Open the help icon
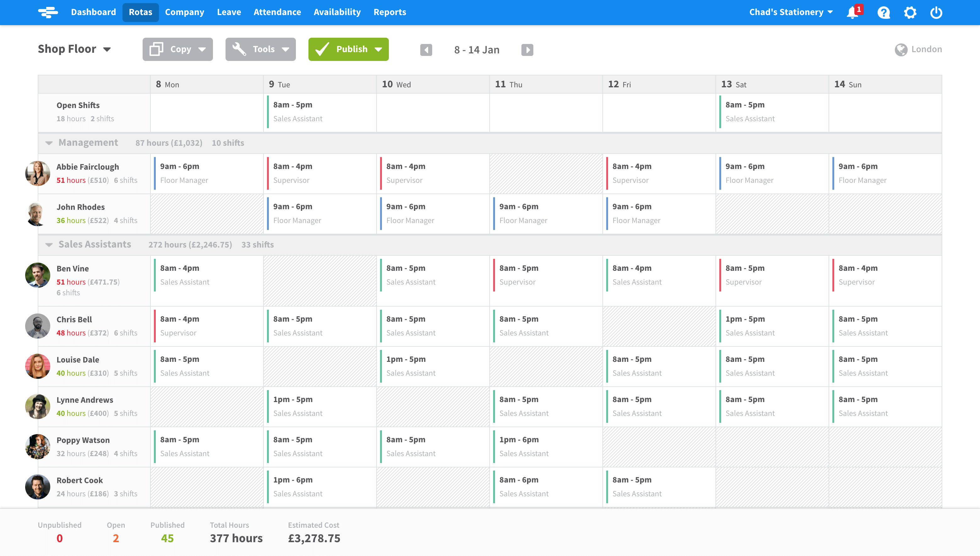The width and height of the screenshot is (980, 556). pyautogui.click(x=884, y=12)
